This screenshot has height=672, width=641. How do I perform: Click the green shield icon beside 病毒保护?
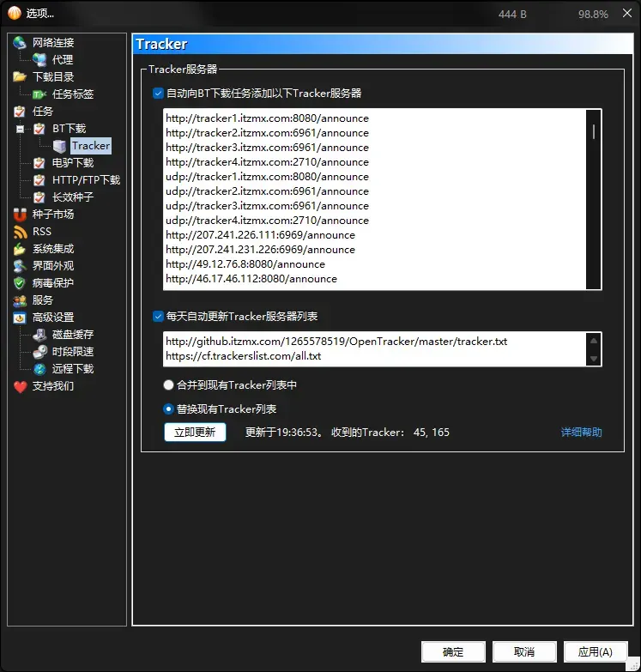click(20, 283)
